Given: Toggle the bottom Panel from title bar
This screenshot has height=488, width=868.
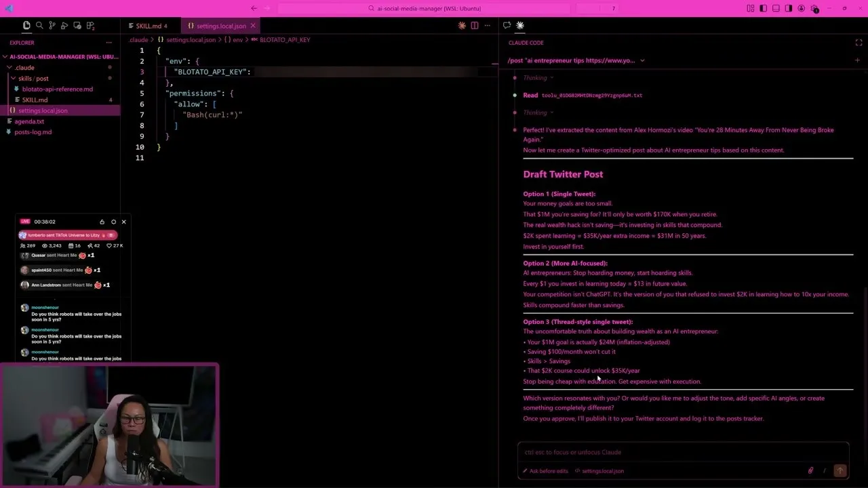Looking at the screenshot, I should click(776, 8).
